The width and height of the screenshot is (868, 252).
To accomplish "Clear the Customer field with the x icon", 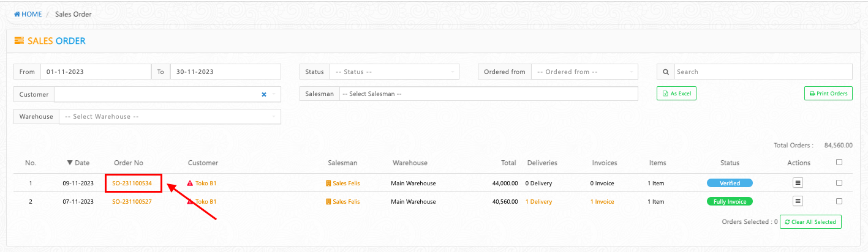I will click(264, 94).
